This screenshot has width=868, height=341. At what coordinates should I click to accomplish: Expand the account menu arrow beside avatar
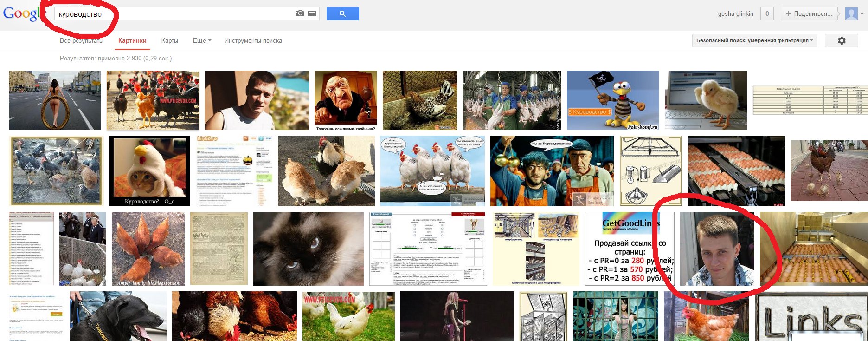pos(862,14)
